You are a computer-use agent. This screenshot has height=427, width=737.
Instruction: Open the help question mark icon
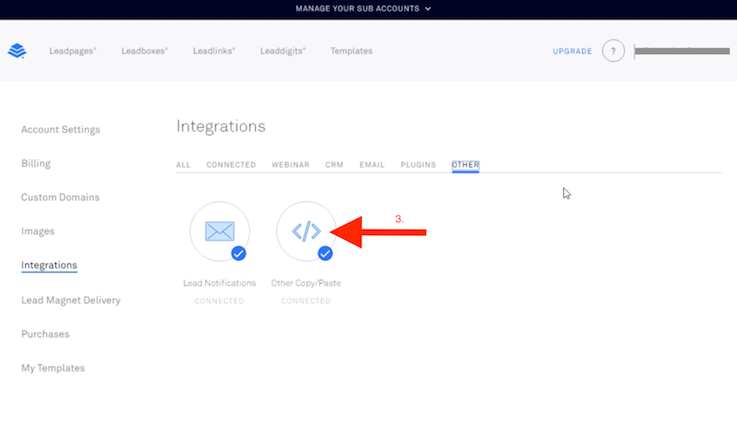point(613,51)
